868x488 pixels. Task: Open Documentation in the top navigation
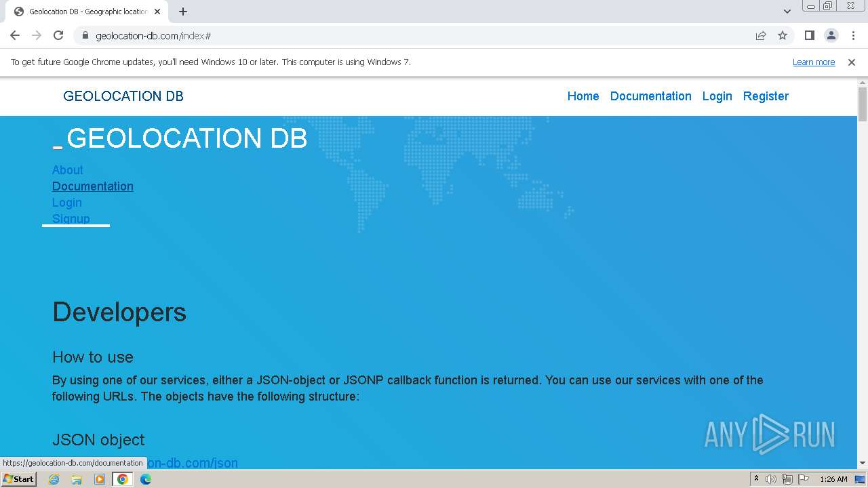(651, 96)
